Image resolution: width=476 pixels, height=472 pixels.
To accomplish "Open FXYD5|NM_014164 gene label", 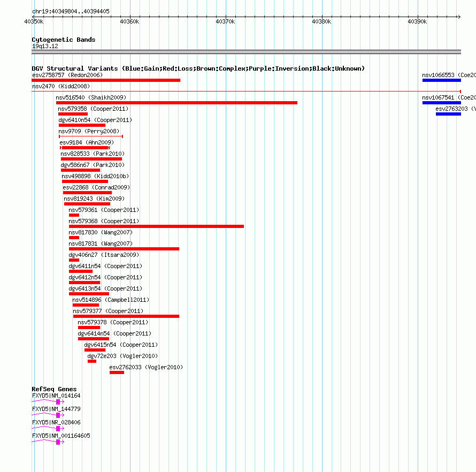I will (56, 396).
